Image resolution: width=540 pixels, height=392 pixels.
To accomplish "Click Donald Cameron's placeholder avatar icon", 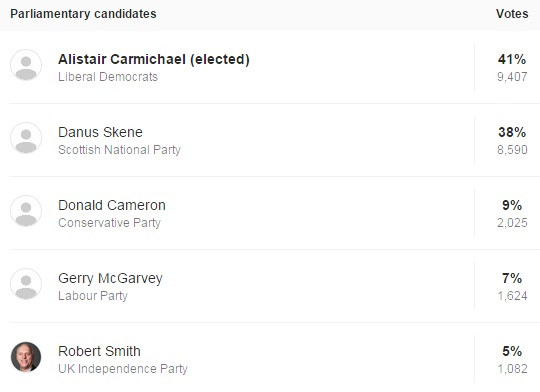I will pyautogui.click(x=26, y=211).
